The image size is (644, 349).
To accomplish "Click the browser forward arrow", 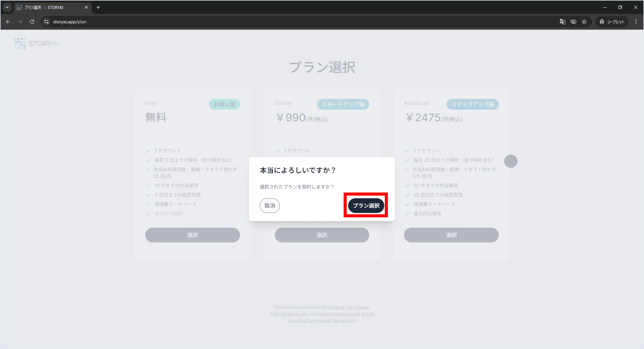I will click(x=20, y=22).
